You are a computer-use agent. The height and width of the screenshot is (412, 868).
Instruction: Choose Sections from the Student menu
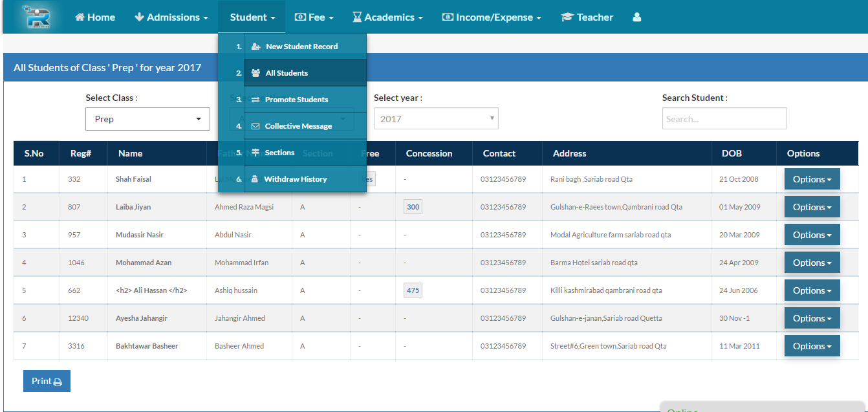coord(305,153)
